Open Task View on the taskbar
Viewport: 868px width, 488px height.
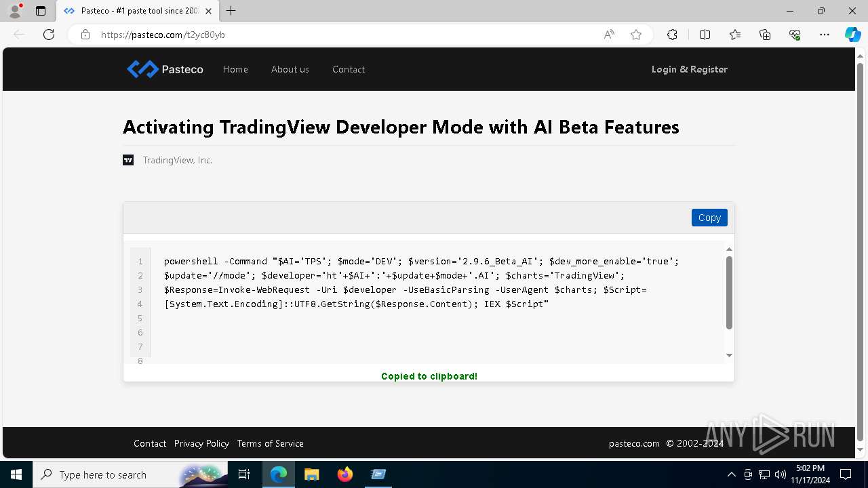coord(244,474)
